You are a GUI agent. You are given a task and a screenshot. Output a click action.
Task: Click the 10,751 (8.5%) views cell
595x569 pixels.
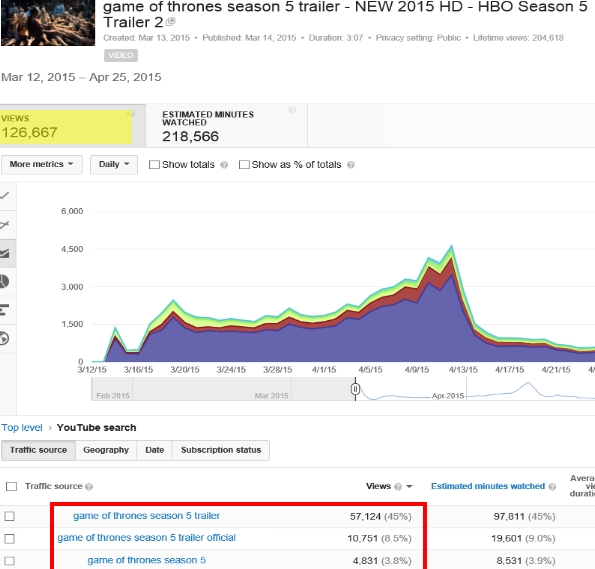click(x=379, y=539)
